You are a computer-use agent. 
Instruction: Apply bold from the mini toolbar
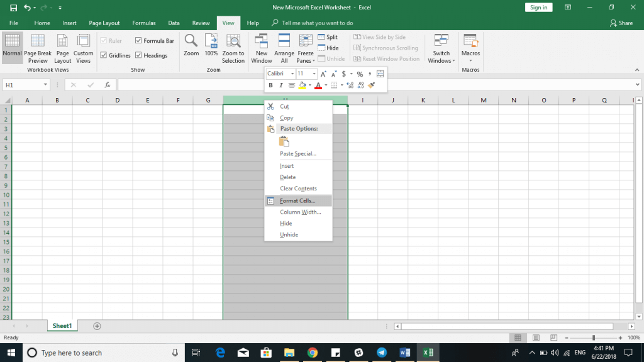[x=270, y=85]
